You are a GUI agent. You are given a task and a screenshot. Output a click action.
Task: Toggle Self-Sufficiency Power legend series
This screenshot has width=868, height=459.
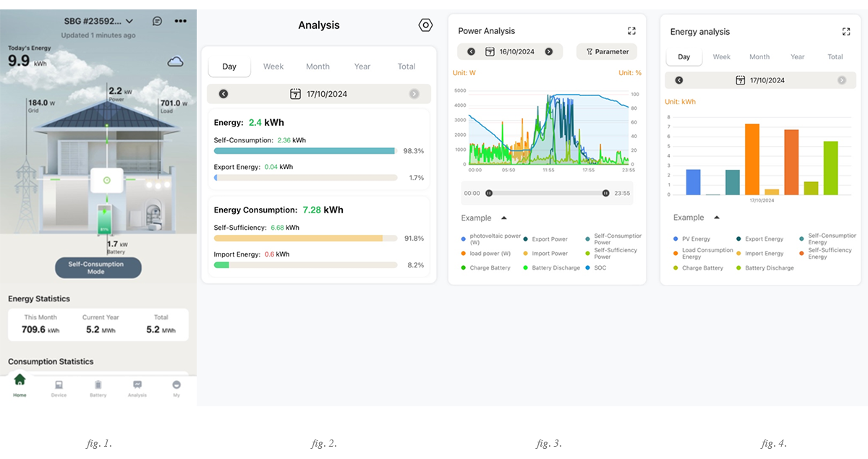(x=611, y=254)
